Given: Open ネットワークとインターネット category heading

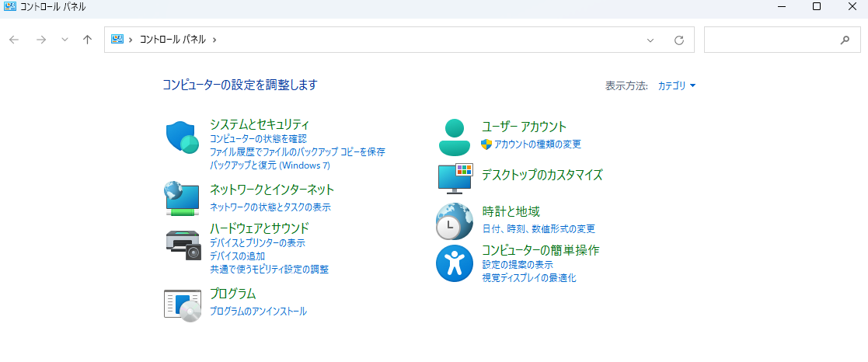Looking at the screenshot, I should 272,190.
